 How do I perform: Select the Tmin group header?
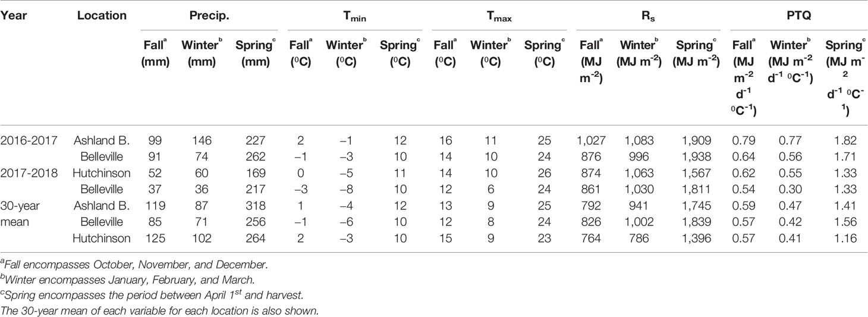click(354, 17)
